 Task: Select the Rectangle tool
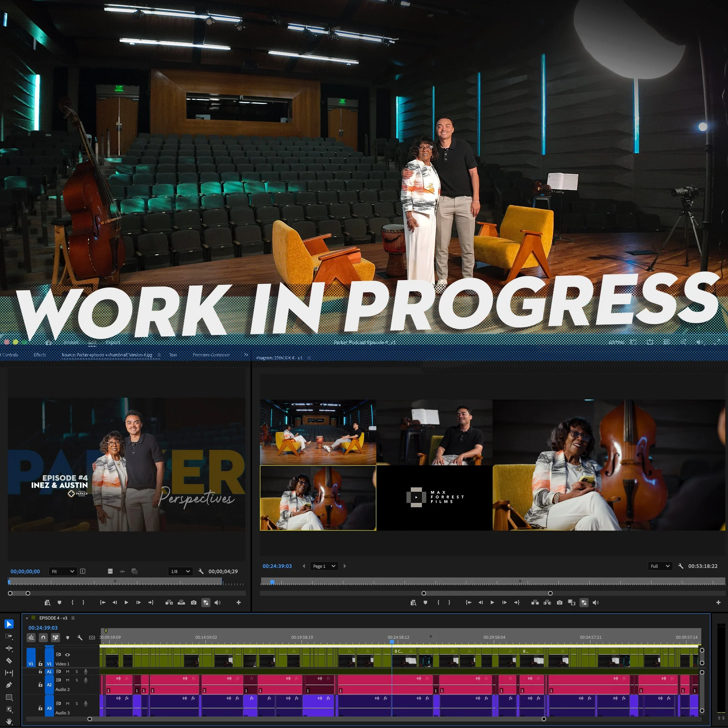9,697
